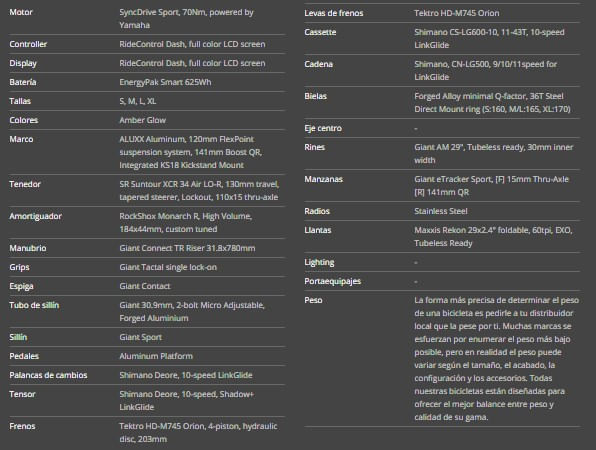Click the Cassette row label
The height and width of the screenshot is (450, 596).
click(320, 32)
